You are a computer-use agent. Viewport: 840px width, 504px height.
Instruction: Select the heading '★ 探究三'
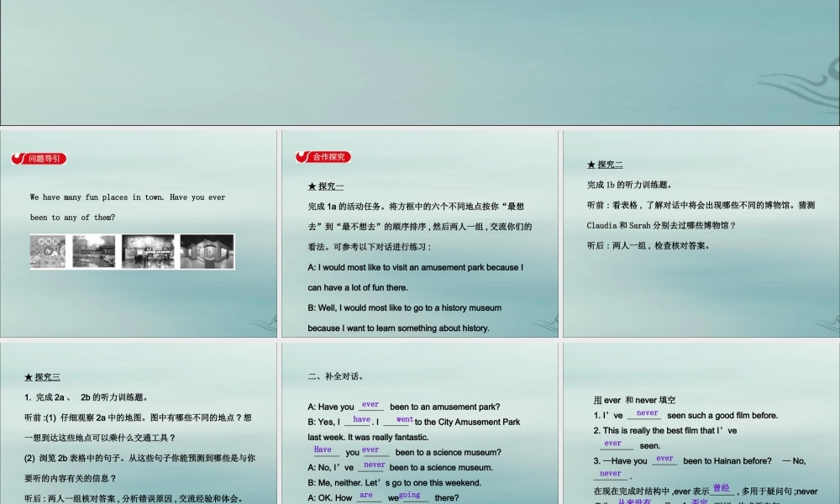(x=42, y=377)
